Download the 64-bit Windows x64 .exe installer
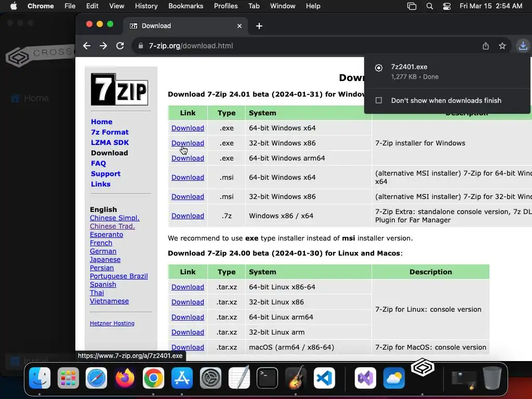Viewport: 532px width, 399px height. [x=188, y=128]
